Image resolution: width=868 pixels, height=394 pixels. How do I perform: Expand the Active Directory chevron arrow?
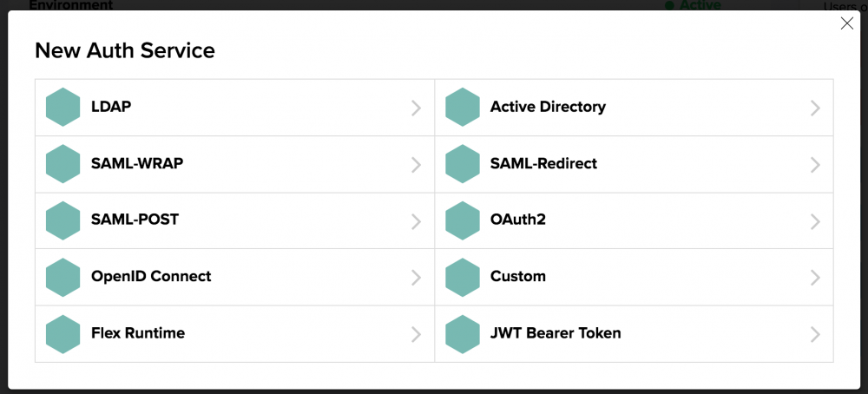[x=815, y=108]
